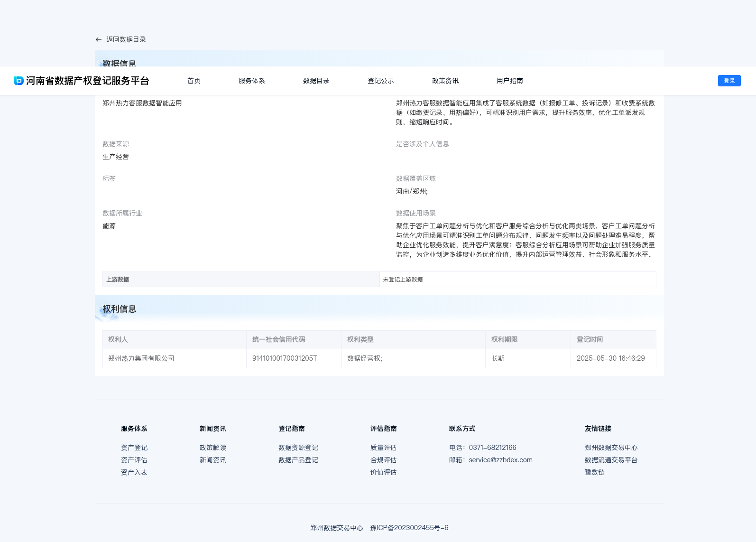Open footer link 资产评估

(x=134, y=460)
